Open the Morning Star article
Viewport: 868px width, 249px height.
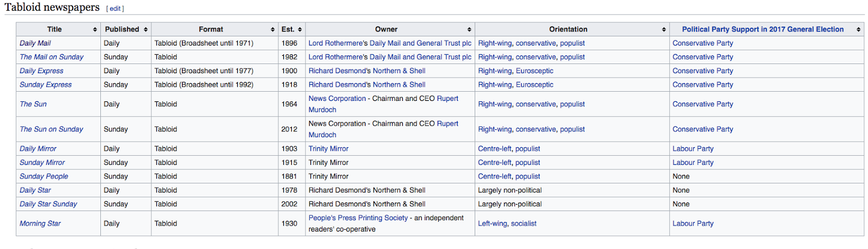point(40,224)
